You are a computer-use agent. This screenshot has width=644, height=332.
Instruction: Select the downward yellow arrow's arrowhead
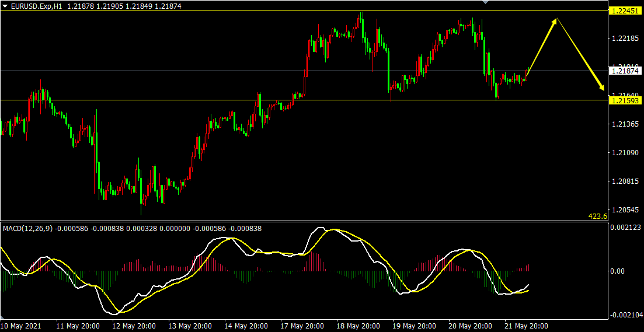point(601,88)
